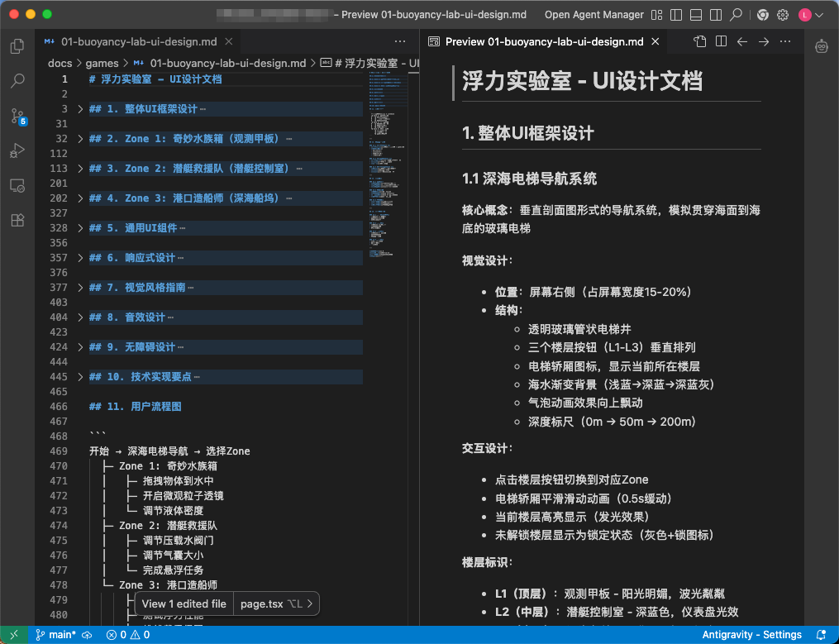This screenshot has width=839, height=644.
Task: Click the editor minimap code overview
Action: (388, 165)
